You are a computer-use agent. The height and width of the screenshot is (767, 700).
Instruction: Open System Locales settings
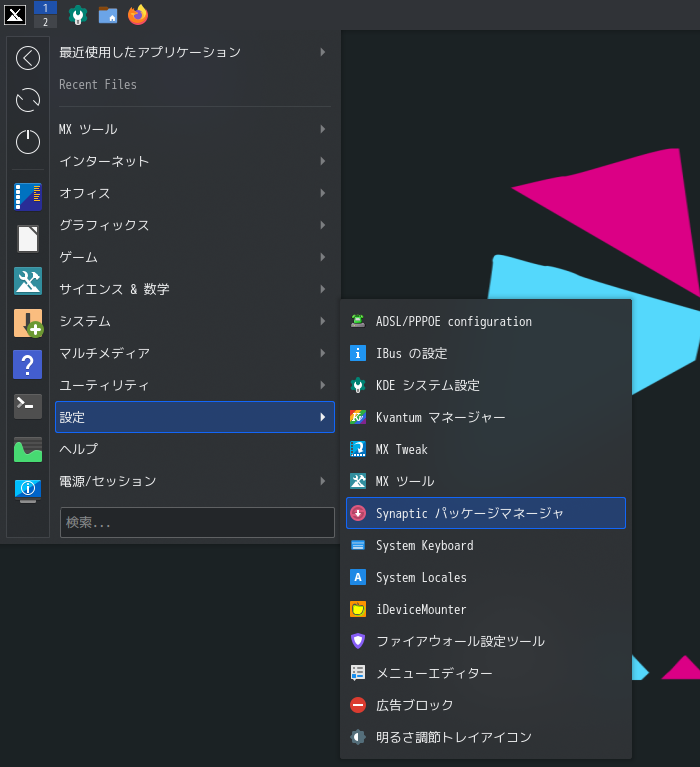click(x=486, y=577)
